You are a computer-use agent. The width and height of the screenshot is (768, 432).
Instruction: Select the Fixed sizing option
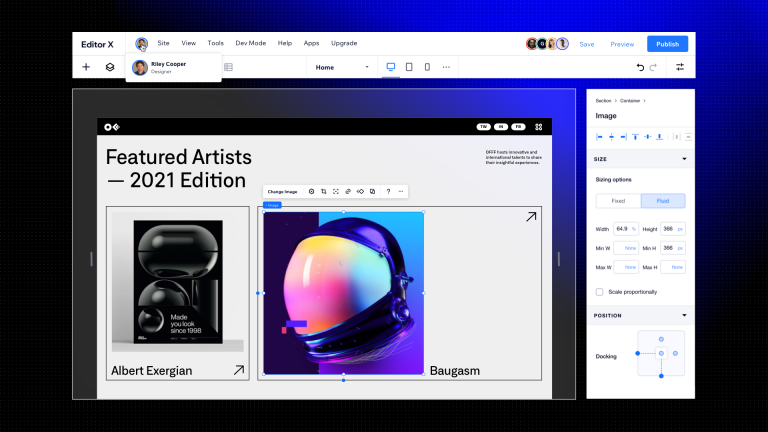(618, 201)
